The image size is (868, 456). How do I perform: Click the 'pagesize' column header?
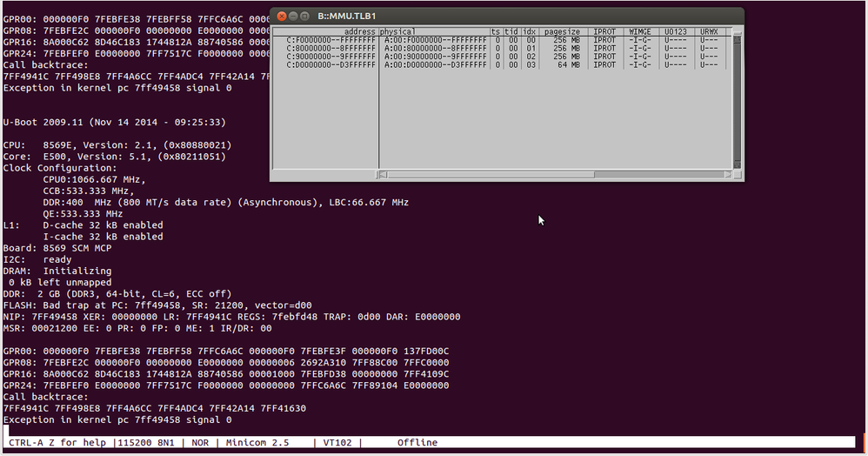pyautogui.click(x=561, y=31)
